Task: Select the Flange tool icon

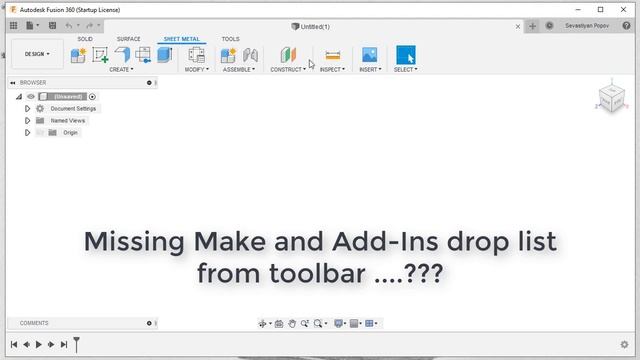Action: [122, 55]
